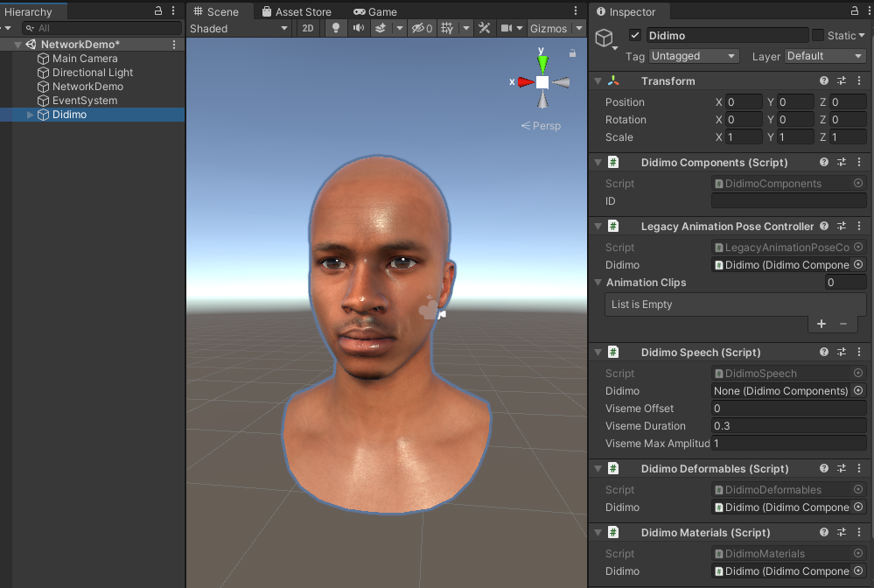Click the scene gizmo rotation lock
This screenshot has height=588, width=874.
(x=572, y=53)
